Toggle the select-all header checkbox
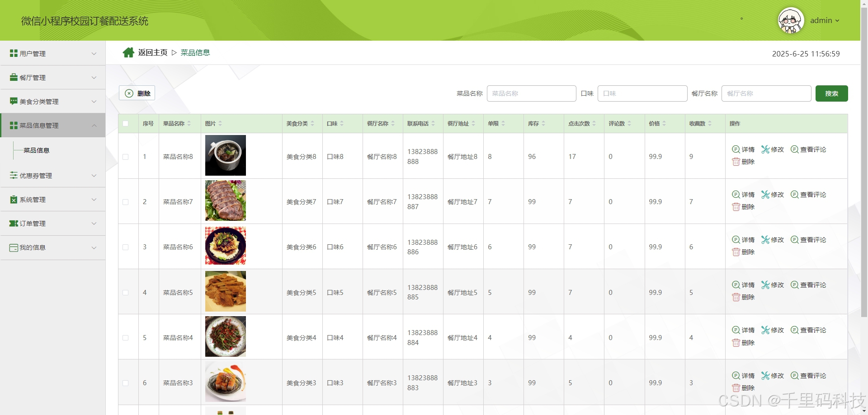The width and height of the screenshot is (868, 415). 126,124
